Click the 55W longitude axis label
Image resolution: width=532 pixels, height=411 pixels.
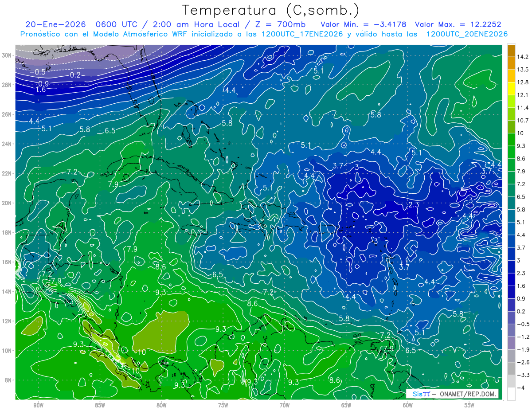point(469,405)
